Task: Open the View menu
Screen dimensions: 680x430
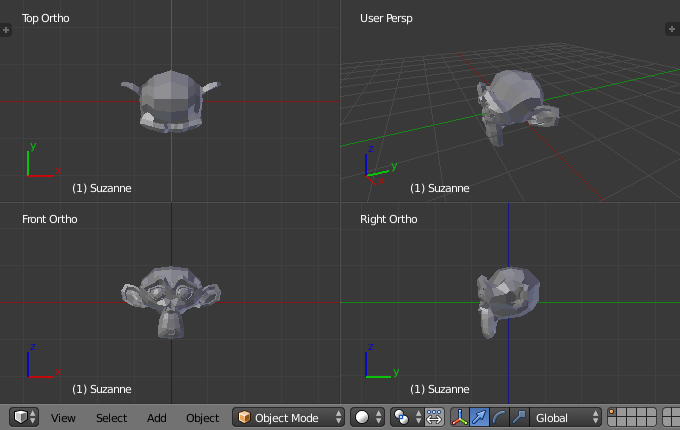Action: 63,418
